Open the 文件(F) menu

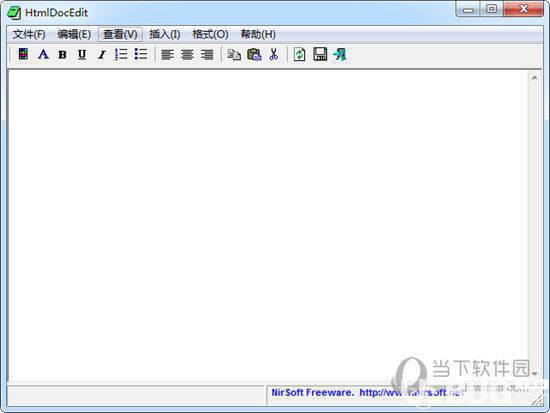click(29, 34)
